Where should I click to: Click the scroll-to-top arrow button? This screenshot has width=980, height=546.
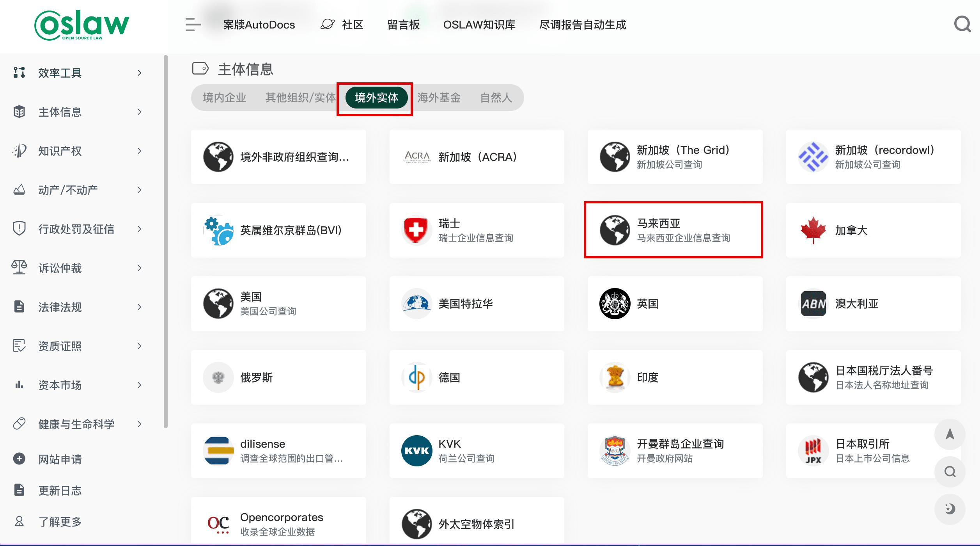950,434
